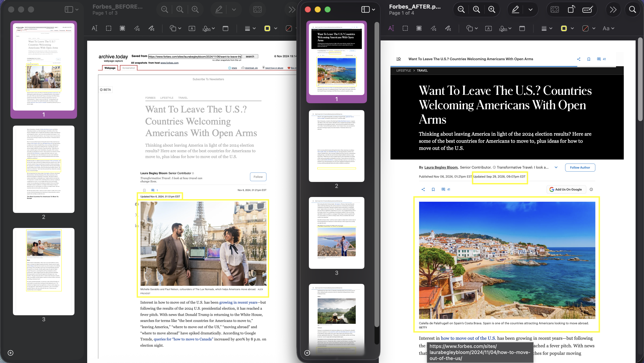644x363 pixels.
Task: Expand author bio chevron beside Transformative Travel
Action: pos(556,167)
